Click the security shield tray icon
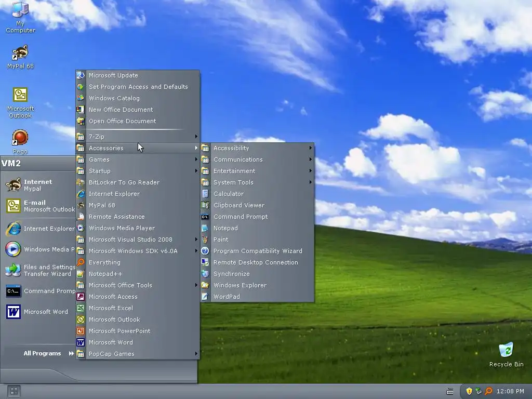 point(469,391)
